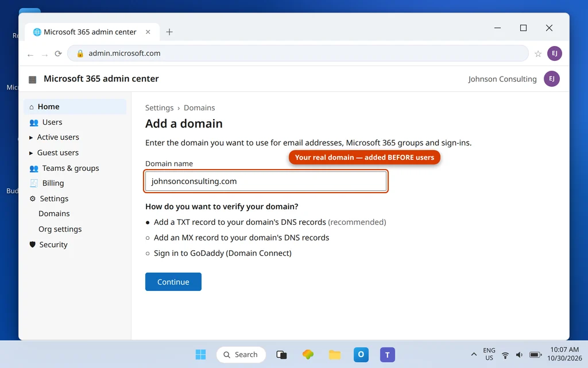Click into the Domain name input field
This screenshot has width=588, height=368.
point(265,181)
